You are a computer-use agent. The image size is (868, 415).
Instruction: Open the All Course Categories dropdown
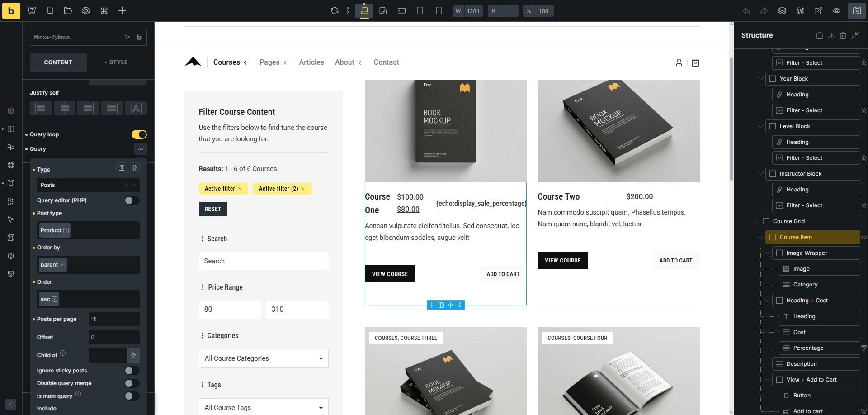(x=263, y=358)
